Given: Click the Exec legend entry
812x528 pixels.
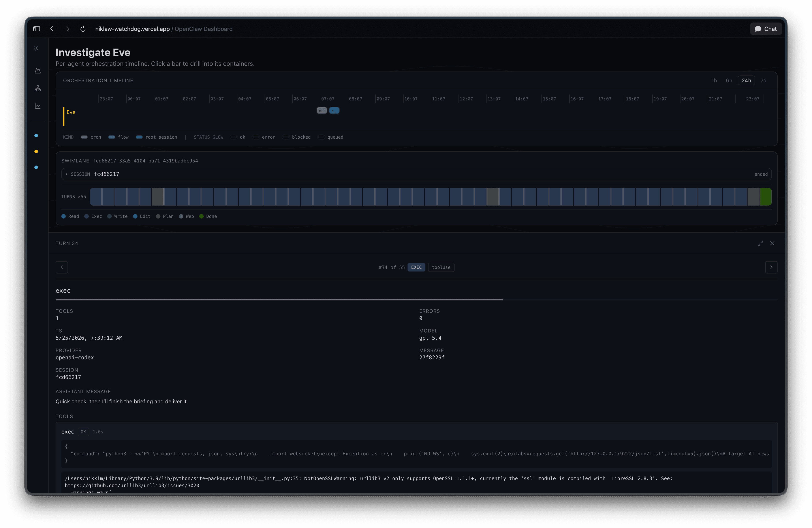Looking at the screenshot, I should [93, 216].
